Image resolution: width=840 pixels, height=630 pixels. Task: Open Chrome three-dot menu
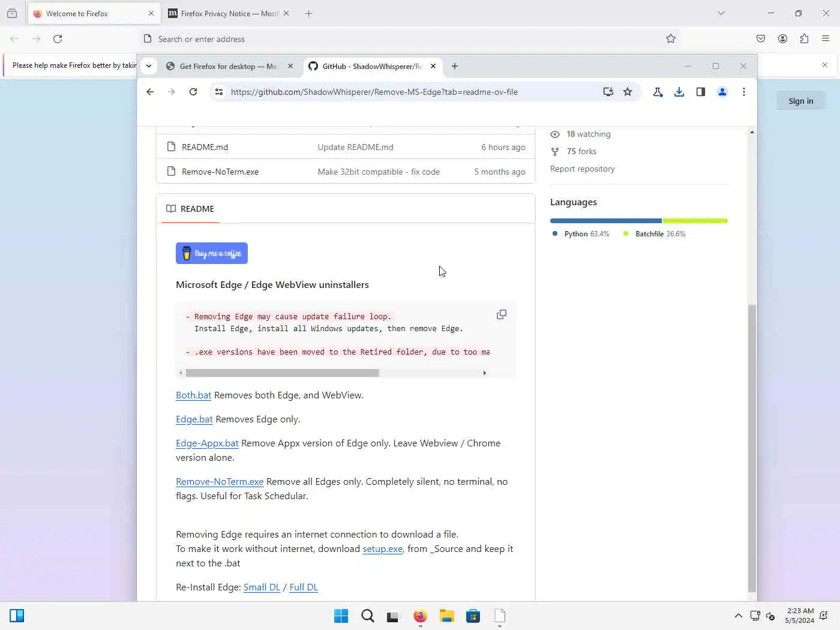point(744,92)
